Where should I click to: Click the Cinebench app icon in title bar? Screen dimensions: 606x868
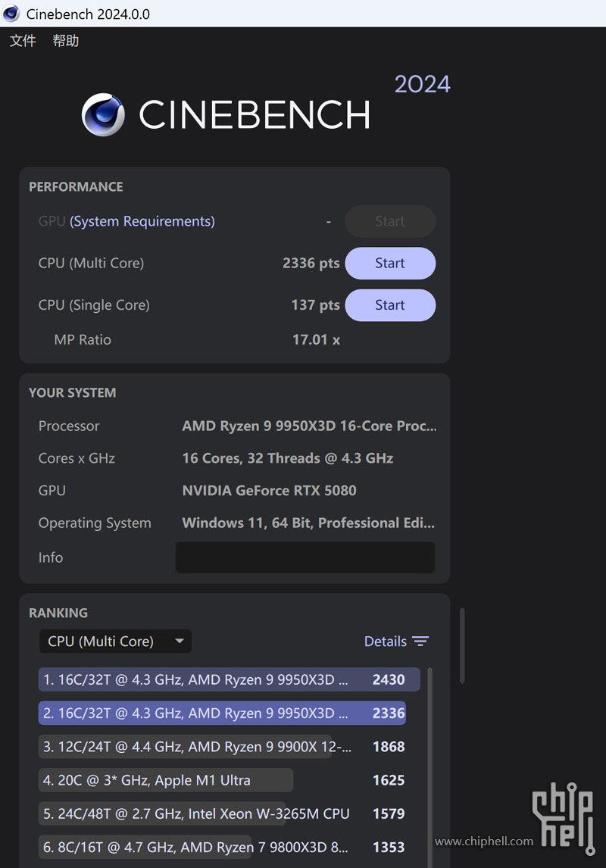tap(11, 14)
